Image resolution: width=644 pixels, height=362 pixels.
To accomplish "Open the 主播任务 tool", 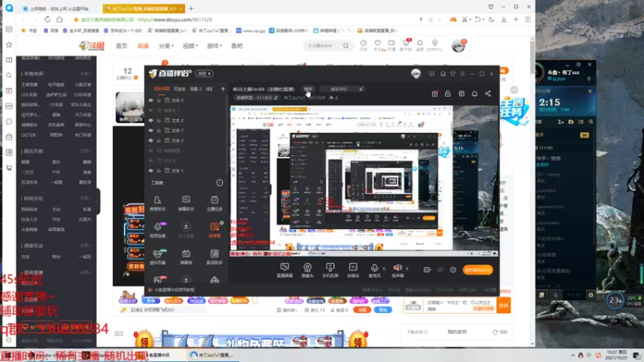I will click(x=214, y=204).
